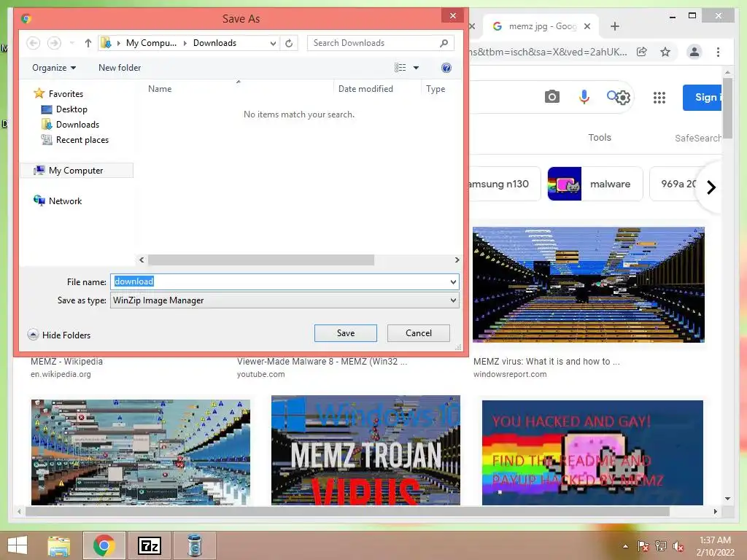747x560 pixels.
Task: Refresh the Downloads folder listing
Action: [289, 43]
